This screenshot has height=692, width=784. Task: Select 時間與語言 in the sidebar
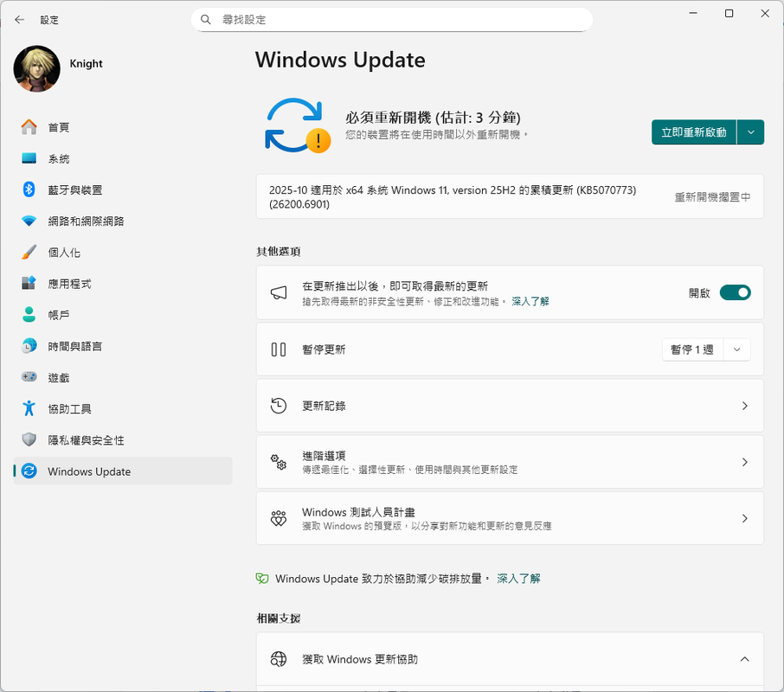pyautogui.click(x=123, y=346)
